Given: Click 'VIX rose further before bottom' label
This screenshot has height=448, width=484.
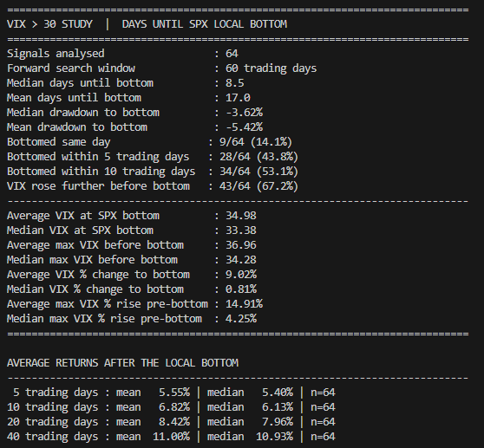Looking at the screenshot, I should 98,186.
